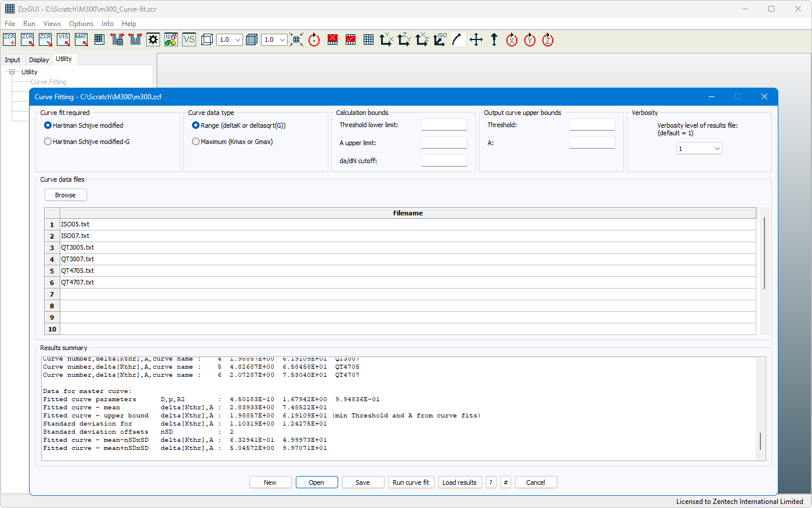The height and width of the screenshot is (508, 812).
Task: Click the curved arrow toolbar icon
Action: click(458, 39)
